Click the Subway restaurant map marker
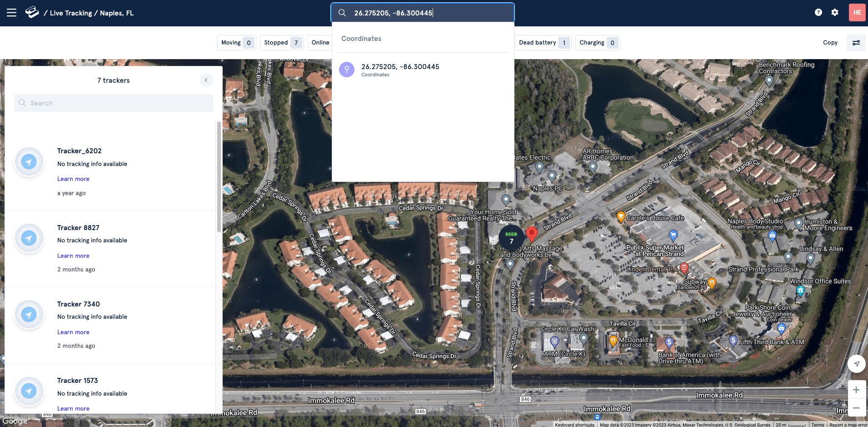 point(712,283)
